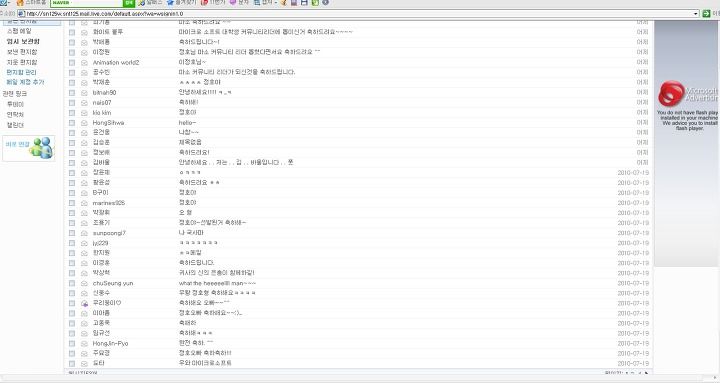Click inside the browser address bar
The height and width of the screenshot is (383, 720).
coord(358,14)
